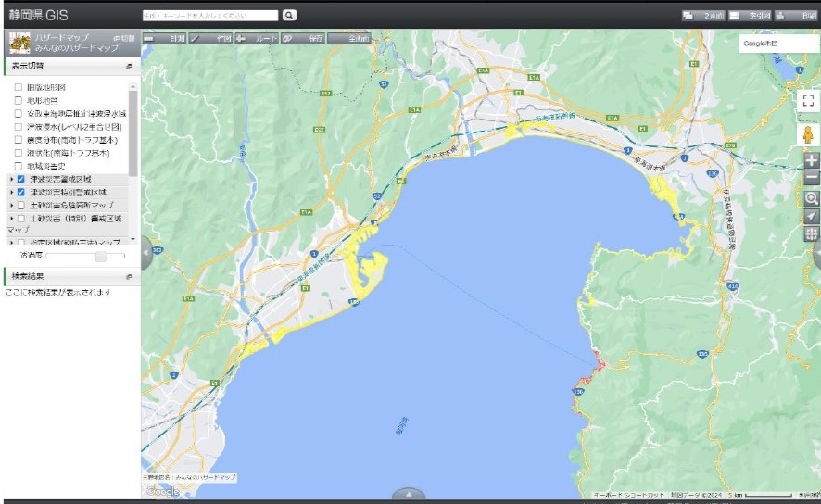Enable the 地形地質 layer checkbox
This screenshot has width=821, height=504.
[19, 100]
